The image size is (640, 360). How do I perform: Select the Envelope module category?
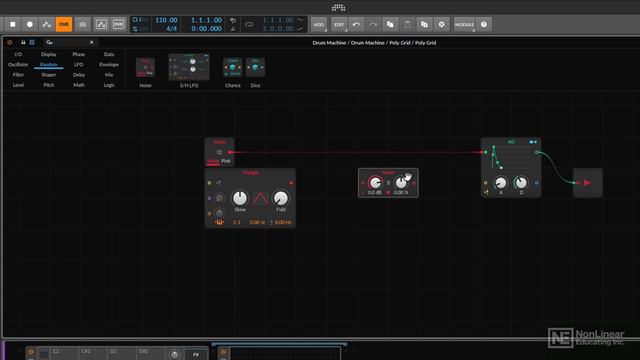point(109,64)
